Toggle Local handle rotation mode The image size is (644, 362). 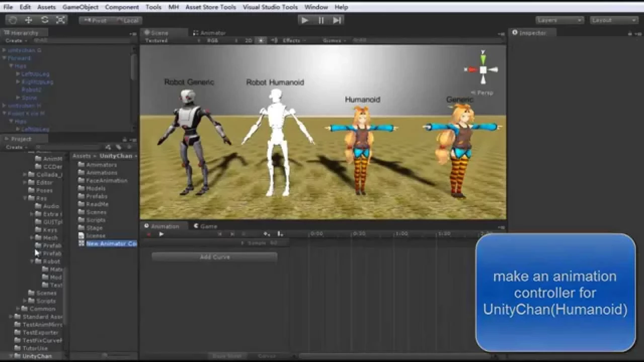point(127,21)
